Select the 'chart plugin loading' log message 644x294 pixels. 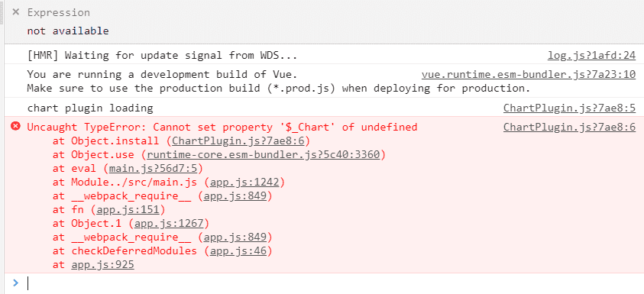[90, 108]
